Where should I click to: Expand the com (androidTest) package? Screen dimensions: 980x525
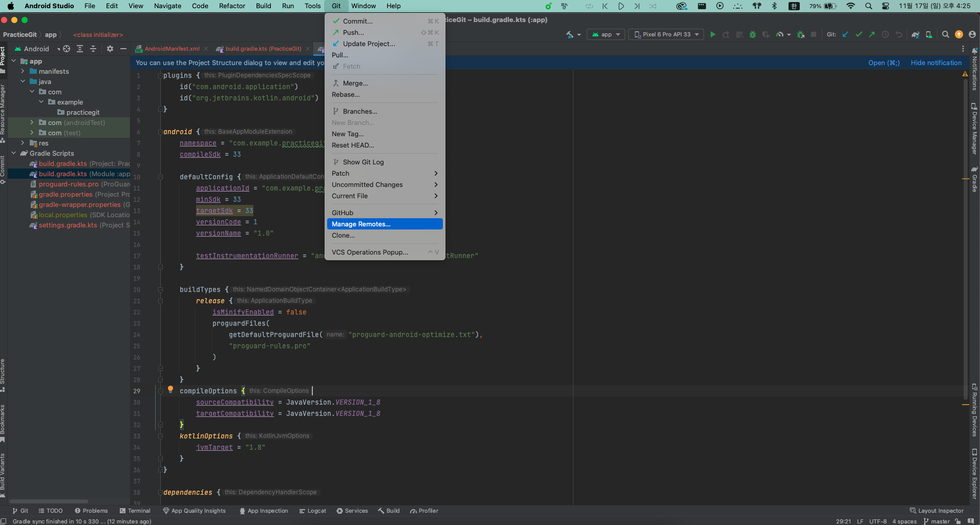click(32, 122)
